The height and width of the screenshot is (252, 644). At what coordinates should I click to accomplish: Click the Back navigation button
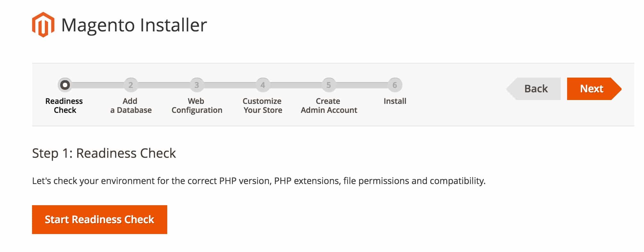(534, 88)
